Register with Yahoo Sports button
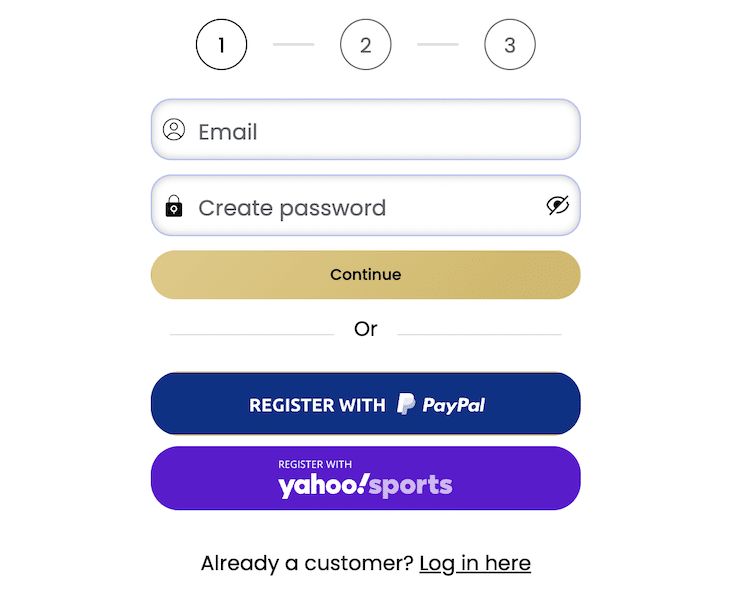The width and height of the screenshot is (740, 596). point(366,478)
